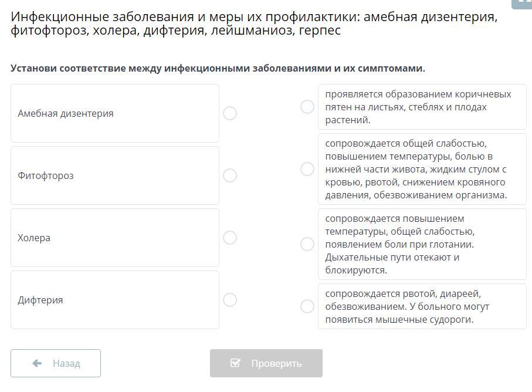Click the description about коричневых пятен на листьях
Image resolution: width=532 pixels, height=392 pixels.
point(422,107)
